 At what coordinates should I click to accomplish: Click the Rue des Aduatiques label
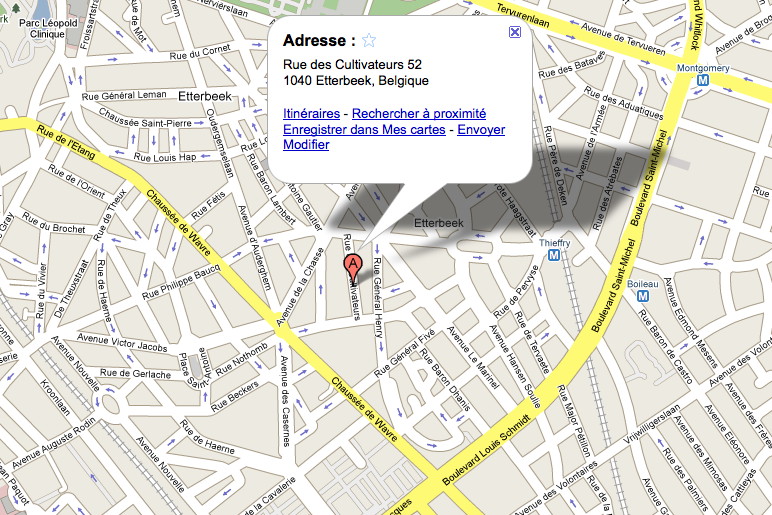click(624, 102)
